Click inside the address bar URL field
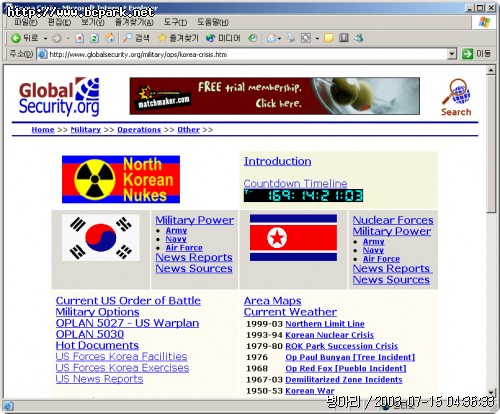The width and height of the screenshot is (500, 414). [247, 54]
